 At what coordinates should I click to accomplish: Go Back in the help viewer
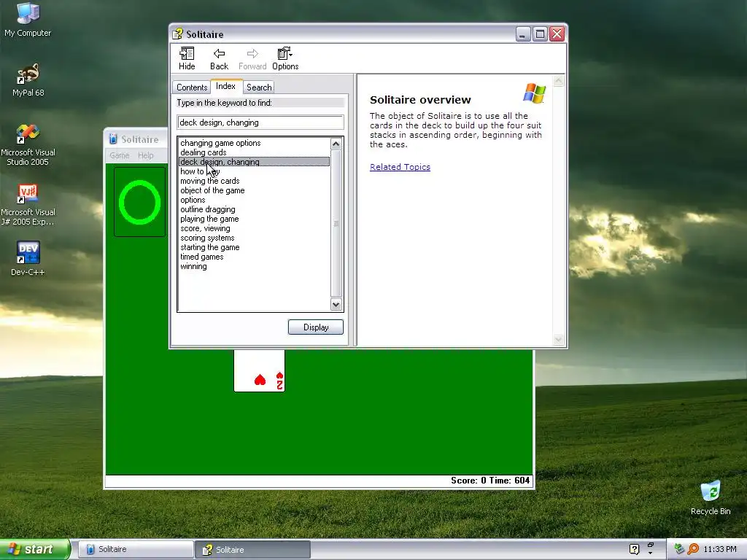coord(219,59)
